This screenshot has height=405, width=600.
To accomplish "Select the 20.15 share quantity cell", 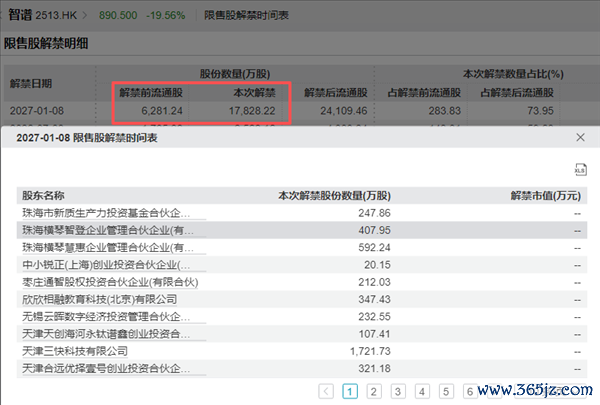I will (377, 265).
